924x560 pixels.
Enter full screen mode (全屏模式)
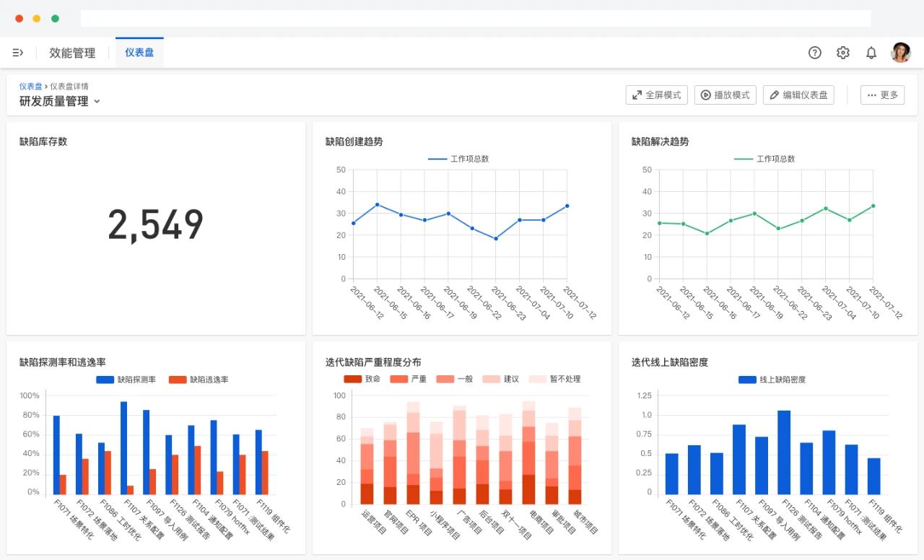click(656, 95)
